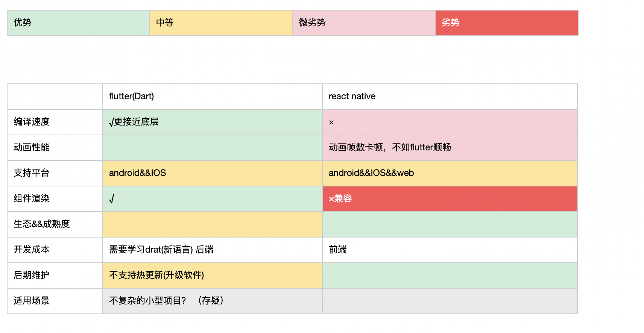Click the red ×兼容 cell
The height and width of the screenshot is (333, 644).
pyautogui.click(x=450, y=199)
